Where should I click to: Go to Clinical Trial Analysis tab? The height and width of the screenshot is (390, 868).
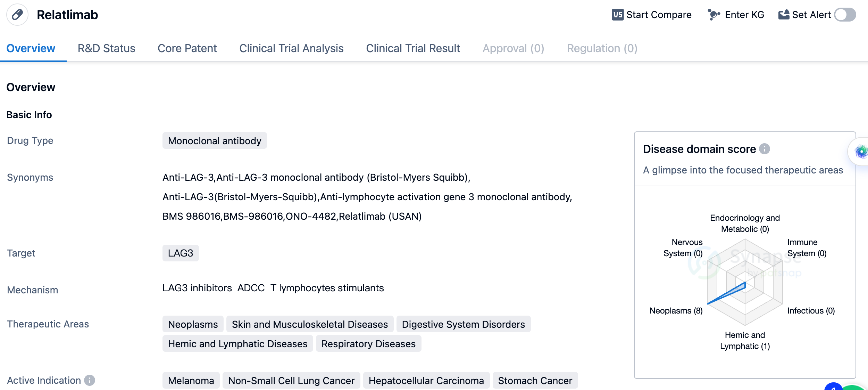click(291, 48)
